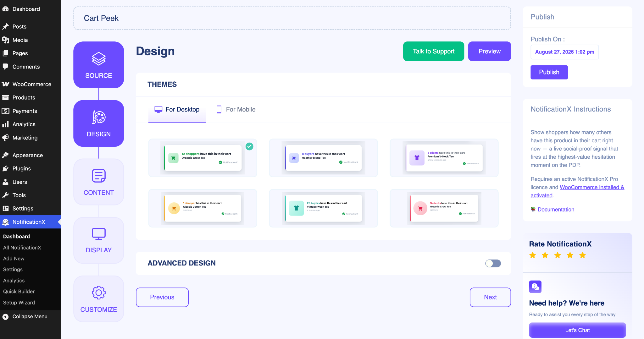This screenshot has width=644, height=339.
Task: Select the 1 shopper Classic Cotton theme
Action: [x=203, y=208]
